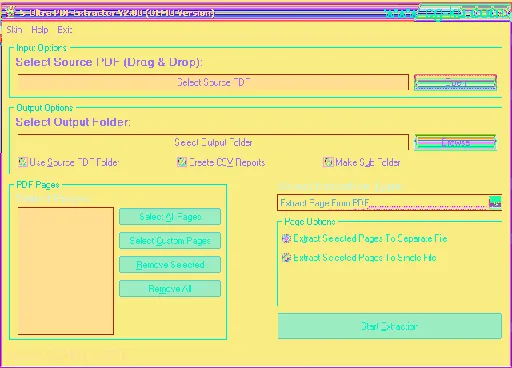Click the Start Extraction button
Image resolution: width=512 pixels, height=368 pixels.
[x=390, y=326]
